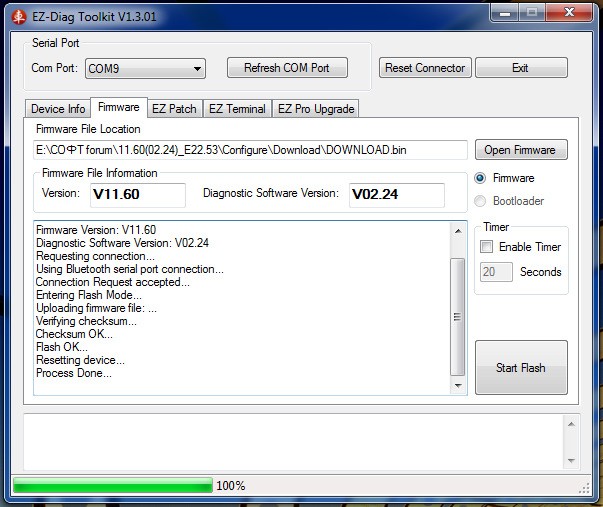This screenshot has height=507, width=603.
Task: Click the Diagnostic Software Version field
Action: coord(397,194)
